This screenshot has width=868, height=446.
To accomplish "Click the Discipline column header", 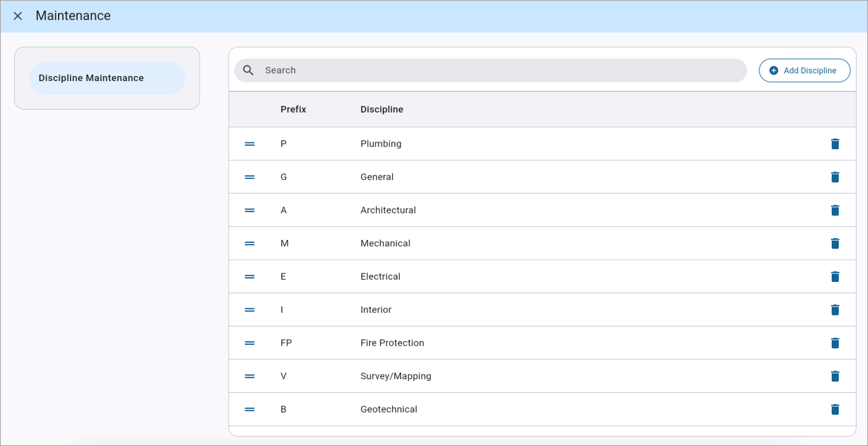I will [x=382, y=110].
